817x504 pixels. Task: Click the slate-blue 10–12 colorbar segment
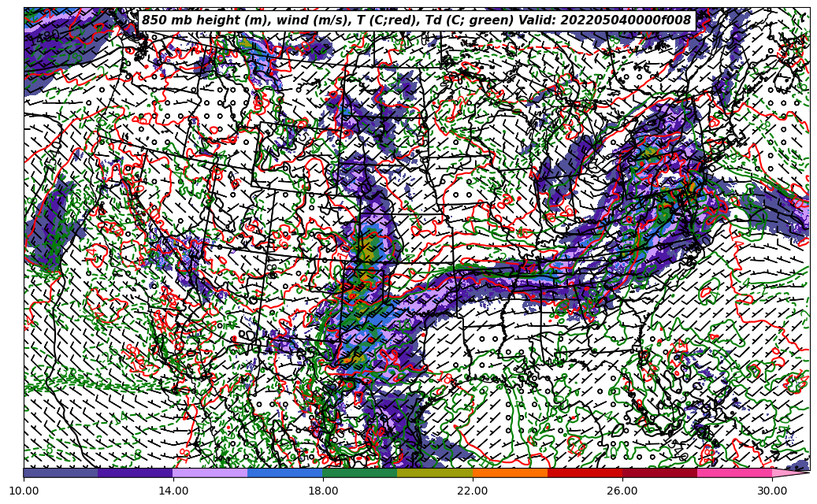point(61,472)
